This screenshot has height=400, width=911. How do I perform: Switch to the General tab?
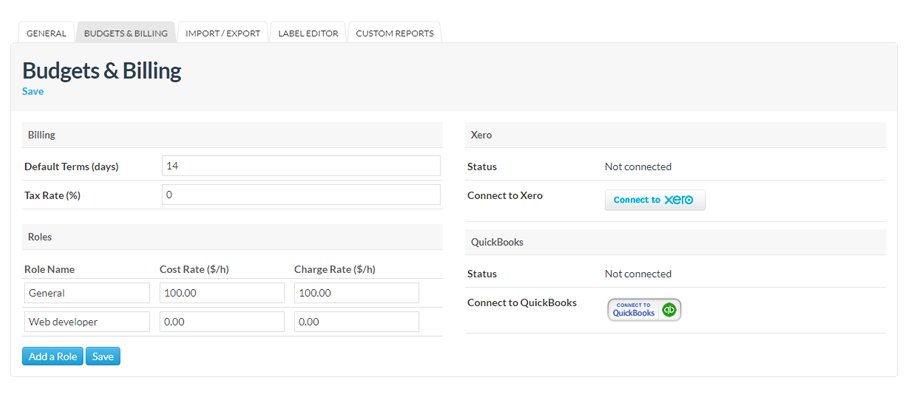46,33
